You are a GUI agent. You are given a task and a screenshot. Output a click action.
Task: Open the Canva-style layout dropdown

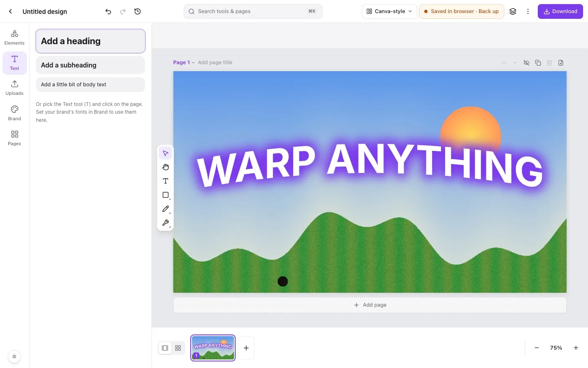[x=390, y=11]
